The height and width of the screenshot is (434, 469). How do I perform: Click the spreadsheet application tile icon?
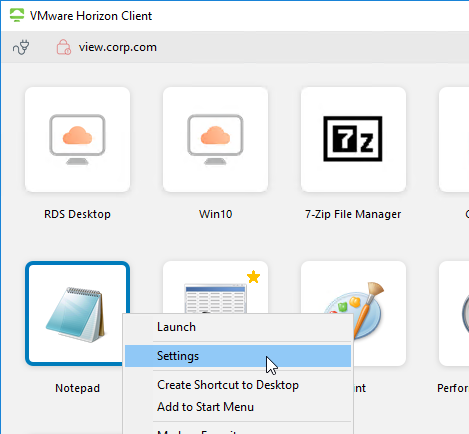click(215, 298)
